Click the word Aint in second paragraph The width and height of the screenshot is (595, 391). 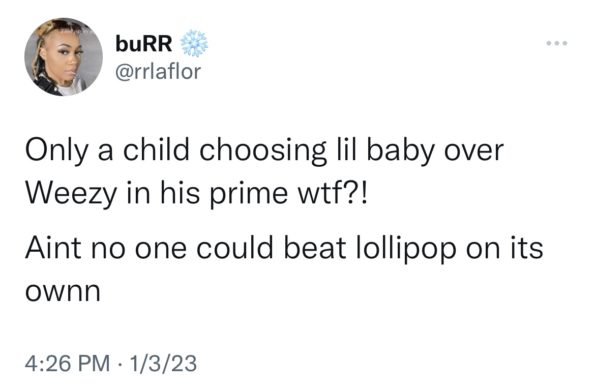pyautogui.click(x=53, y=248)
